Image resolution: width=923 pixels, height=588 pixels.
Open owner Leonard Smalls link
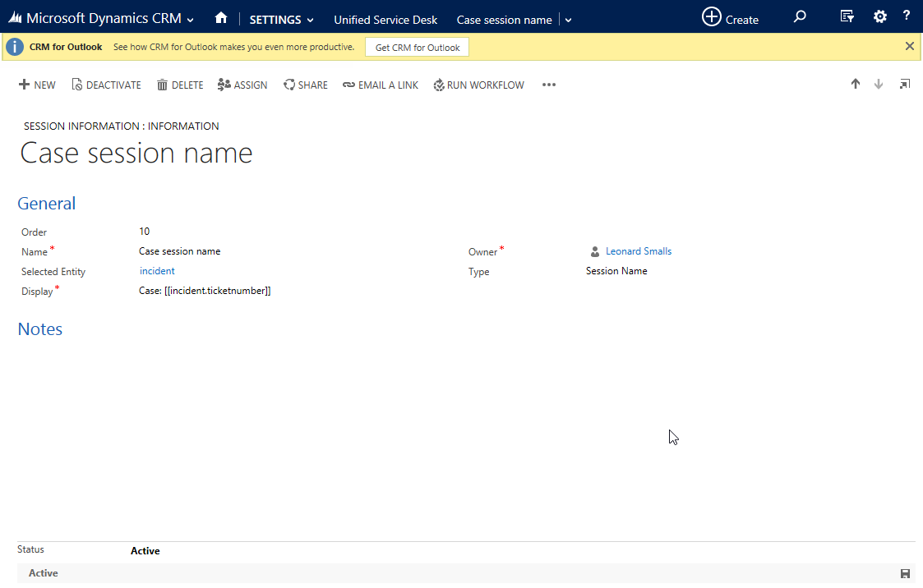[x=639, y=251]
